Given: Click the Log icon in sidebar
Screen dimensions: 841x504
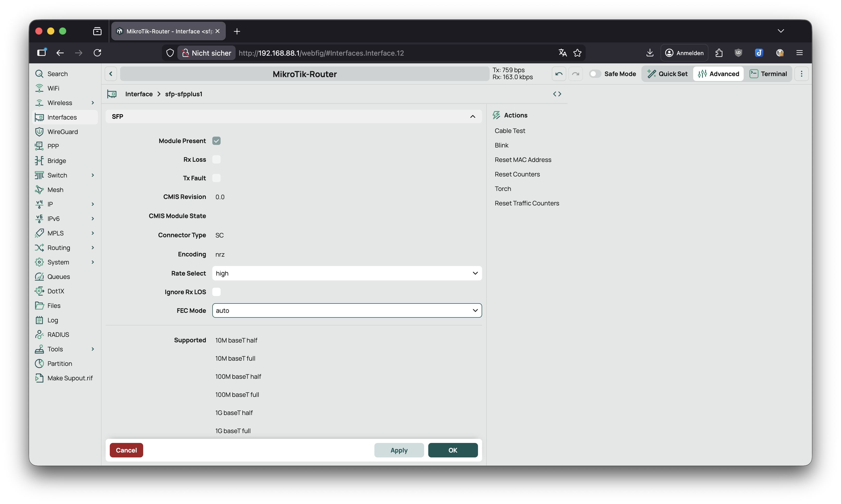Looking at the screenshot, I should pyautogui.click(x=39, y=320).
